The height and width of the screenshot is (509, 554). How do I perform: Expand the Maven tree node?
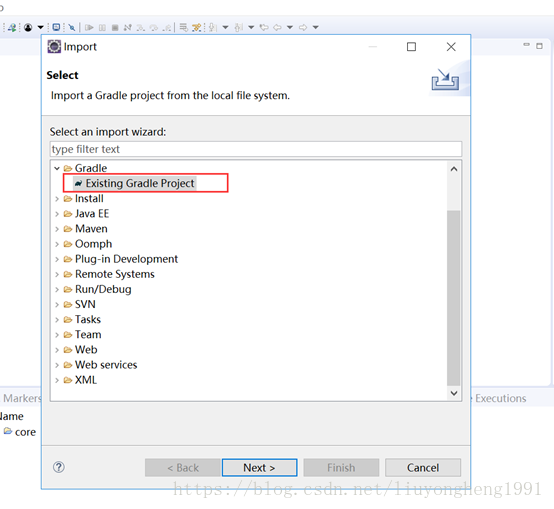[57, 229]
